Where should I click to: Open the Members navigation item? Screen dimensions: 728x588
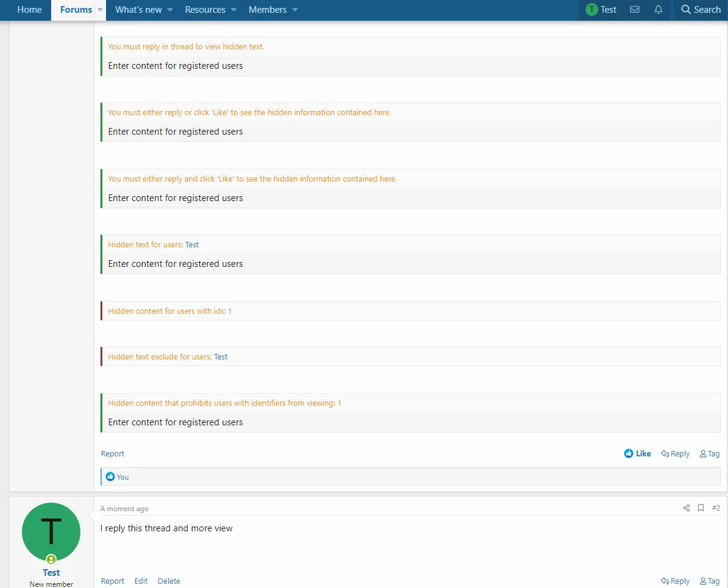click(x=267, y=10)
